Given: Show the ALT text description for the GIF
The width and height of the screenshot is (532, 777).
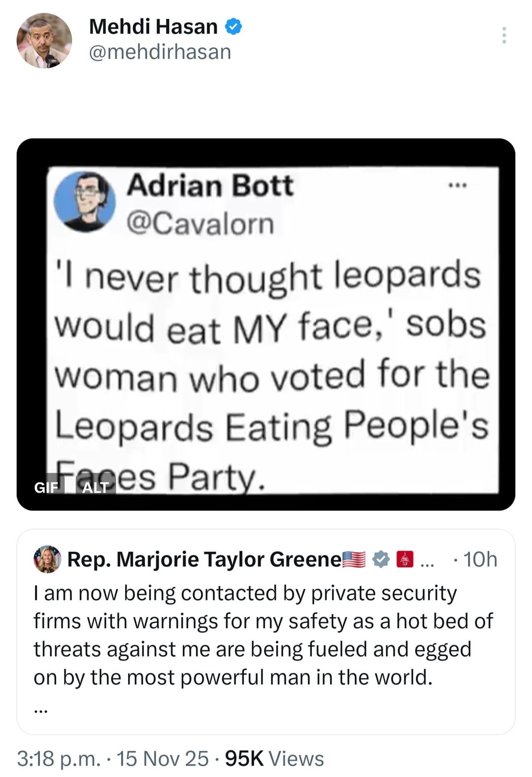Looking at the screenshot, I should 95,488.
